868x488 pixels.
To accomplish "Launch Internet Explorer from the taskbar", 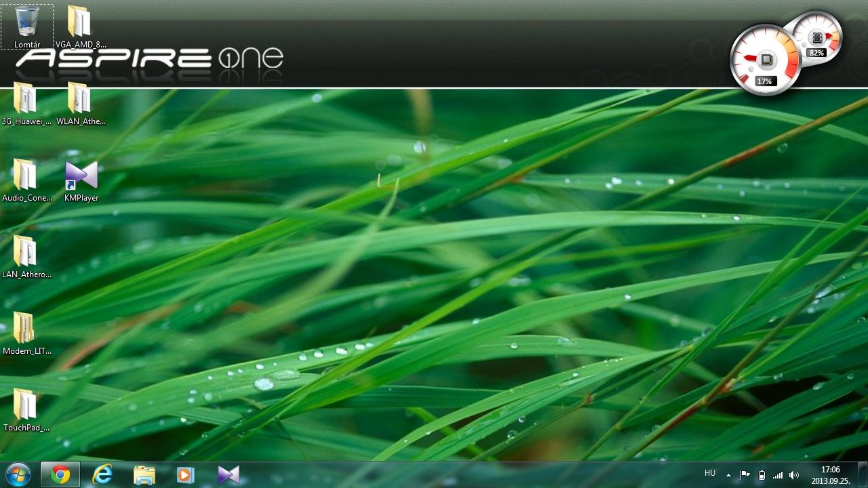I will tap(102, 475).
